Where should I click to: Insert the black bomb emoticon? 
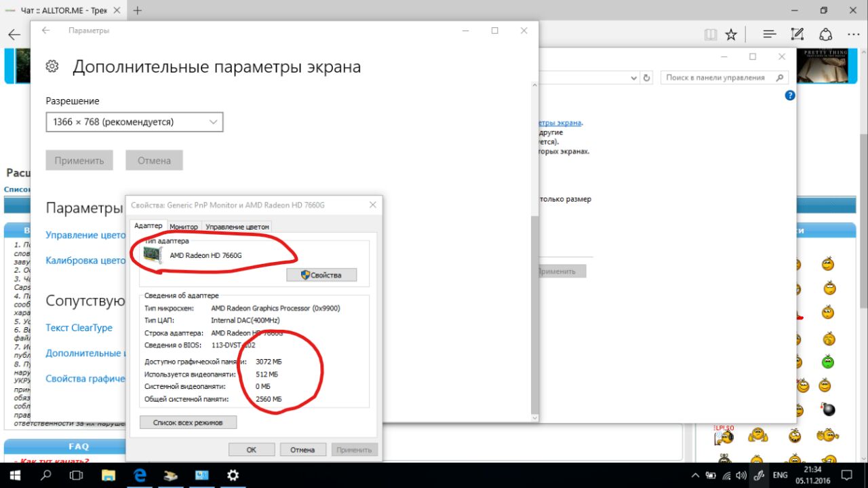click(828, 409)
